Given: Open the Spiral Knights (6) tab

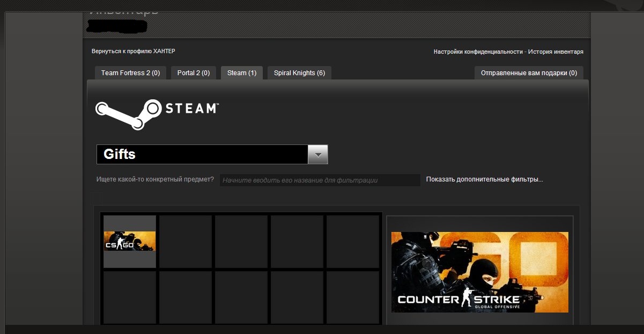Looking at the screenshot, I should (x=299, y=73).
